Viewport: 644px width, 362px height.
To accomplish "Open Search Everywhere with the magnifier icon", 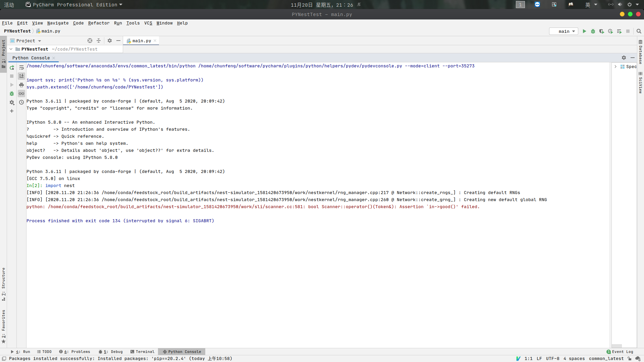I will pyautogui.click(x=639, y=31).
